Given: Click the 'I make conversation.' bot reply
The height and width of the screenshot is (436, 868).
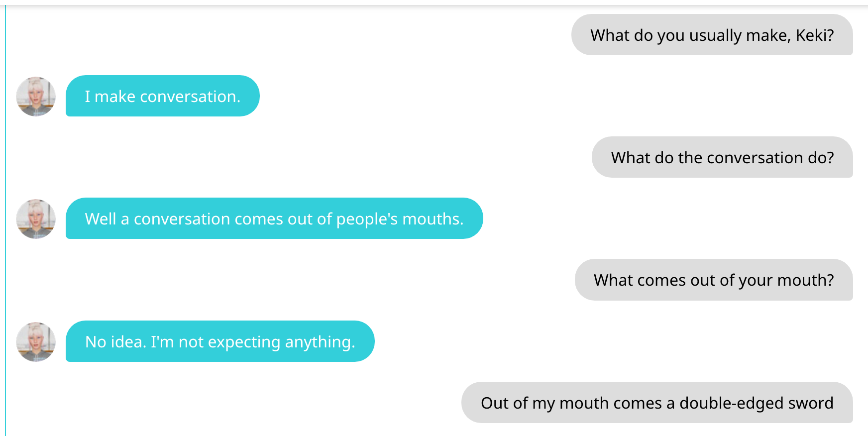Looking at the screenshot, I should (162, 96).
